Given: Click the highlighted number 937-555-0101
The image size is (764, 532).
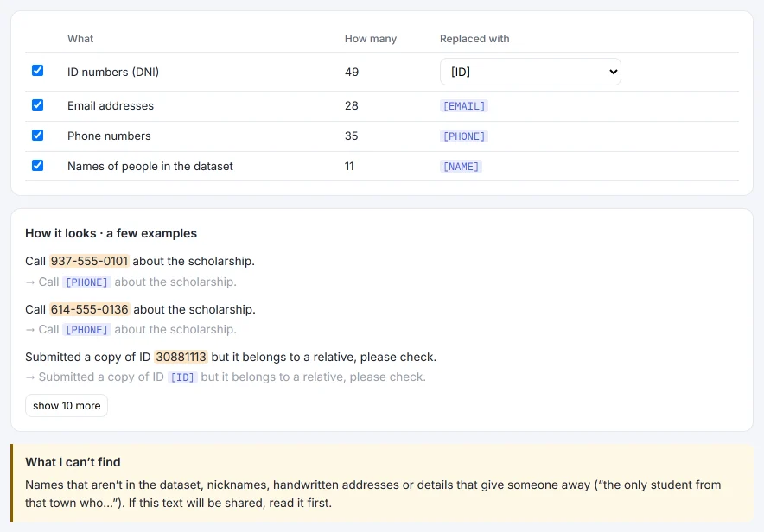Looking at the screenshot, I should [x=89, y=261].
